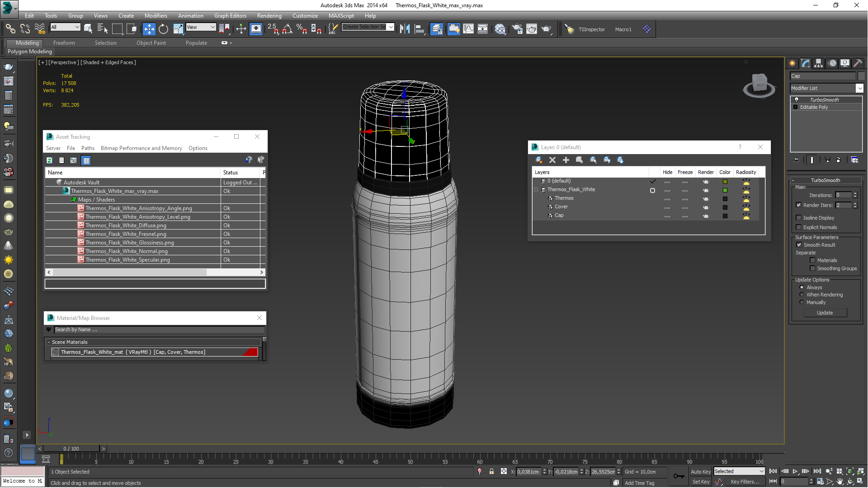Screen dimensions: 868x488
Task: Click the TSInspector toolbar button
Action: tap(591, 29)
